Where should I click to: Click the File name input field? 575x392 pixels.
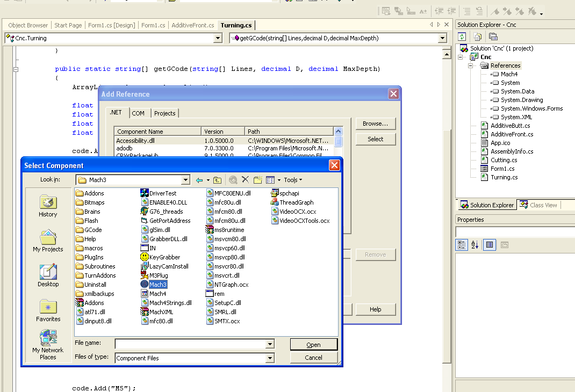point(190,344)
